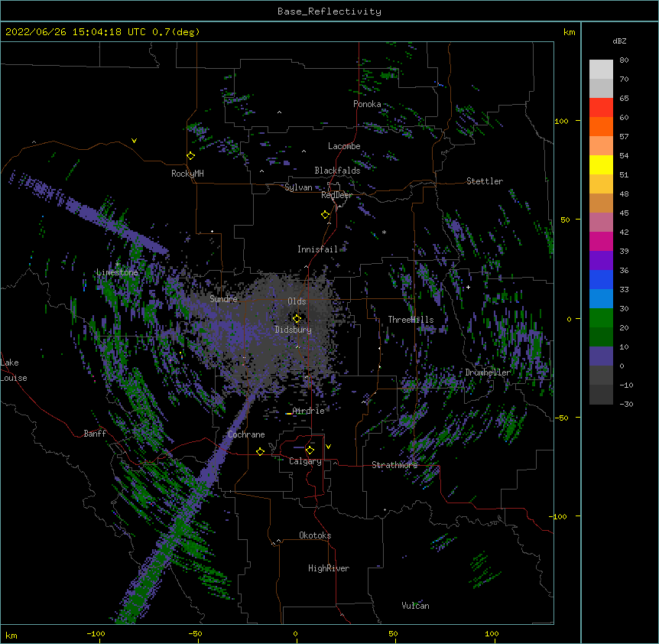This screenshot has width=659, height=644.
Task: Select the dark gray legend swatch above -30
Action: [601, 395]
